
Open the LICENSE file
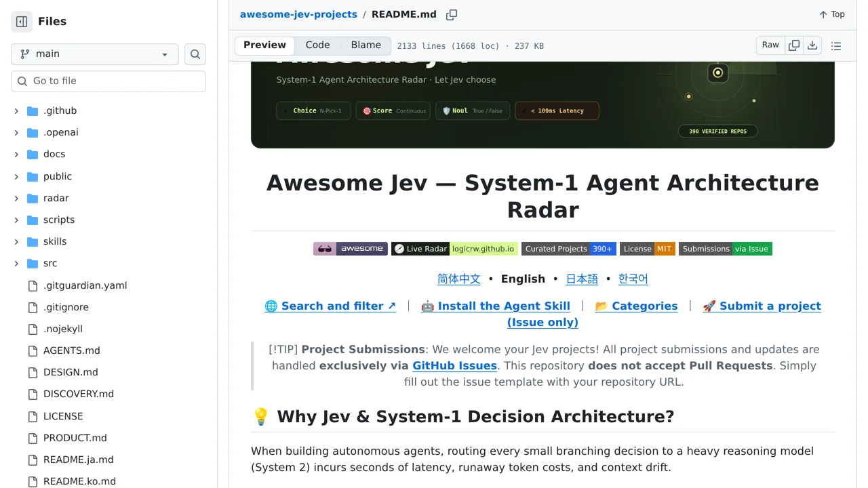pyautogui.click(x=63, y=417)
